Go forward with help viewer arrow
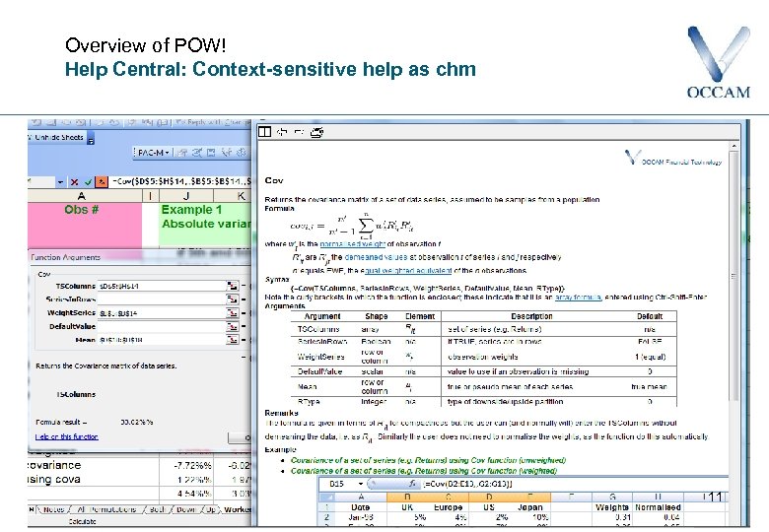This screenshot has width=769, height=532. point(299,132)
